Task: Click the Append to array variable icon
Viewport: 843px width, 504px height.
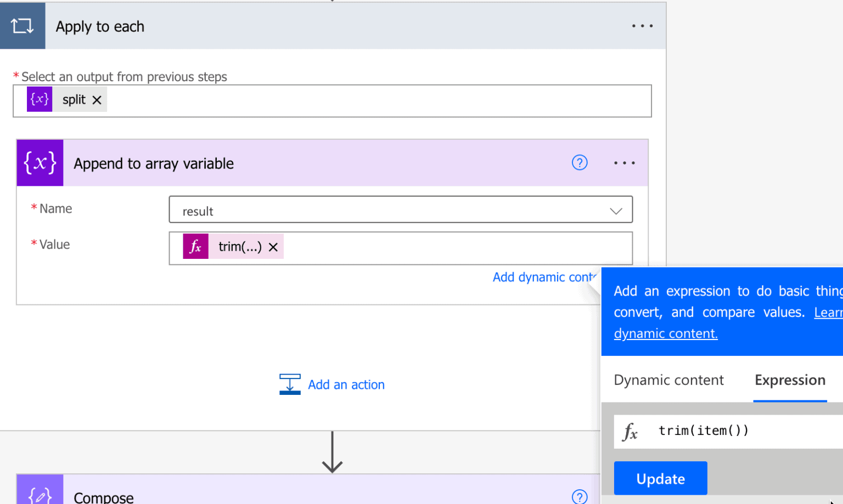Action: (x=40, y=163)
